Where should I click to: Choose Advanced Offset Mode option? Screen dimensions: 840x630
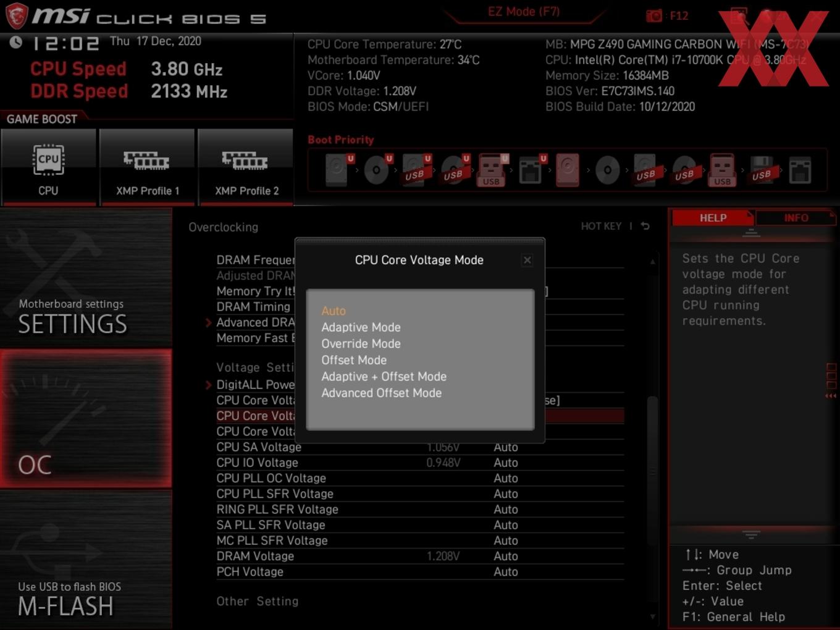[381, 393]
